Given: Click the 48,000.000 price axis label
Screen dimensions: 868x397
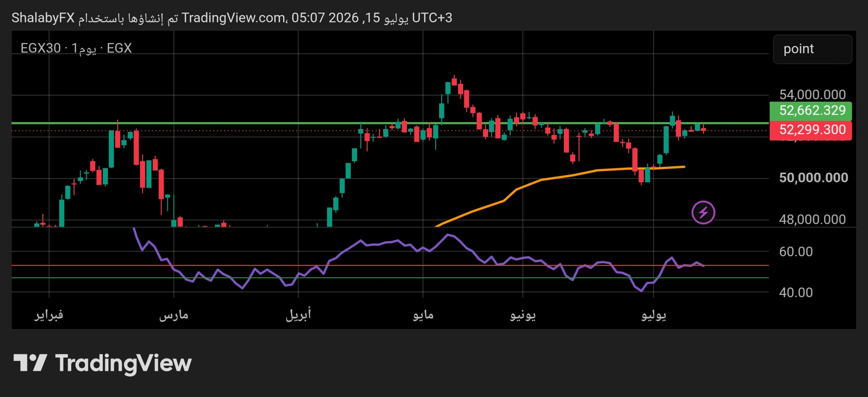Looking at the screenshot, I should [x=812, y=220].
